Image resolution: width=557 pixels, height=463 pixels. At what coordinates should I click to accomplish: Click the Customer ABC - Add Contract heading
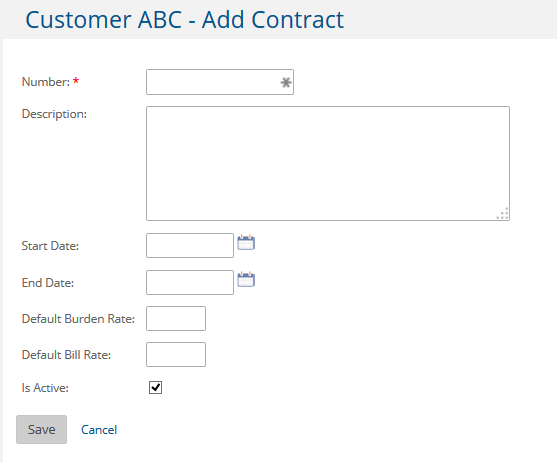click(185, 20)
